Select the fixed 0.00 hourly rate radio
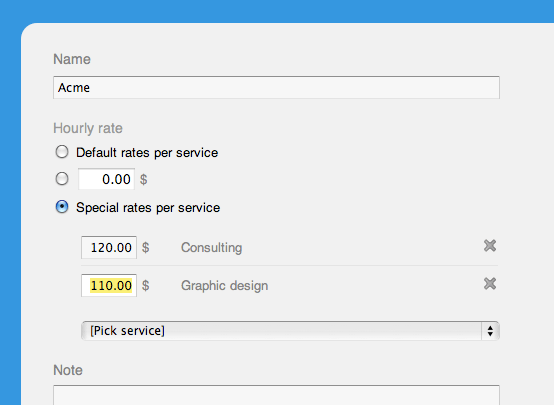 pyautogui.click(x=62, y=178)
